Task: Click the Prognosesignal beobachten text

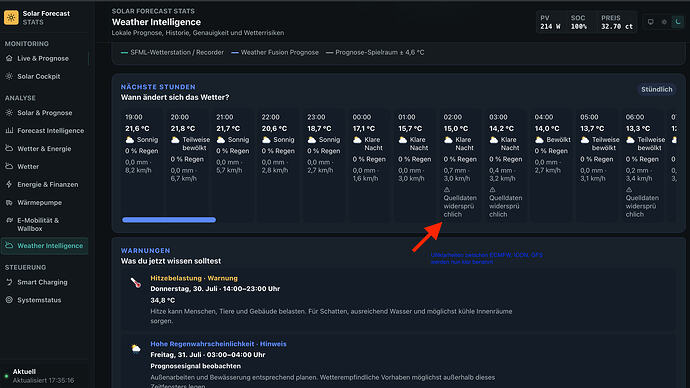Action: [195, 366]
